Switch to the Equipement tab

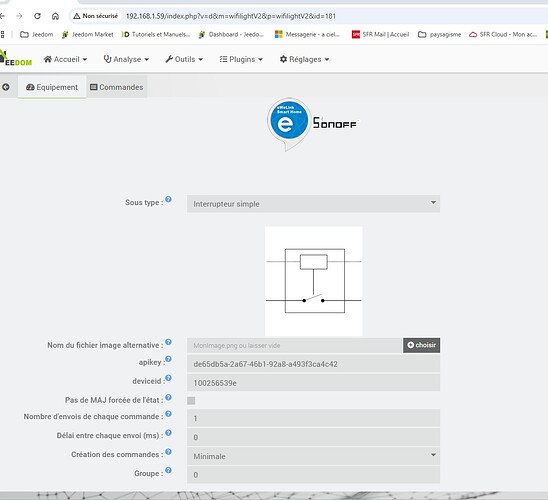point(52,87)
